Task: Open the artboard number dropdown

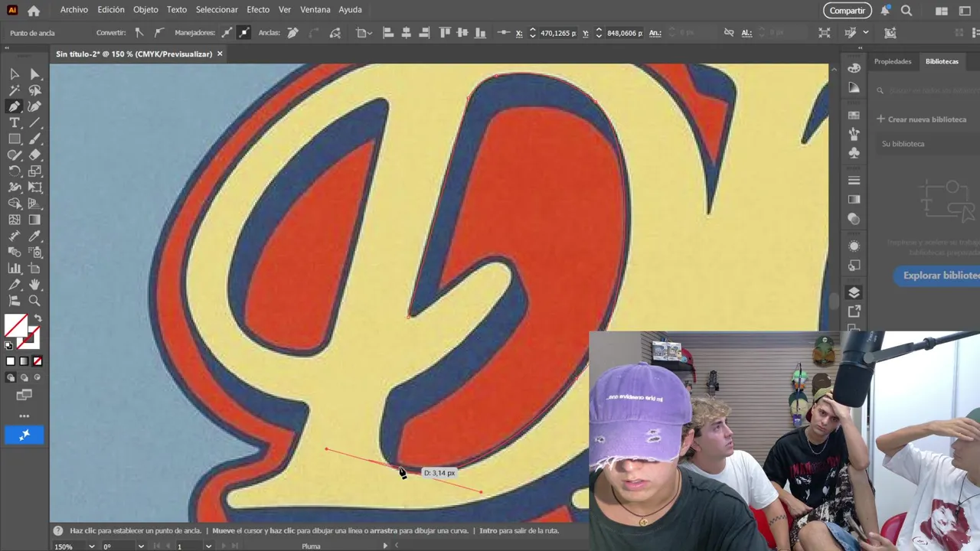Action: point(208,546)
